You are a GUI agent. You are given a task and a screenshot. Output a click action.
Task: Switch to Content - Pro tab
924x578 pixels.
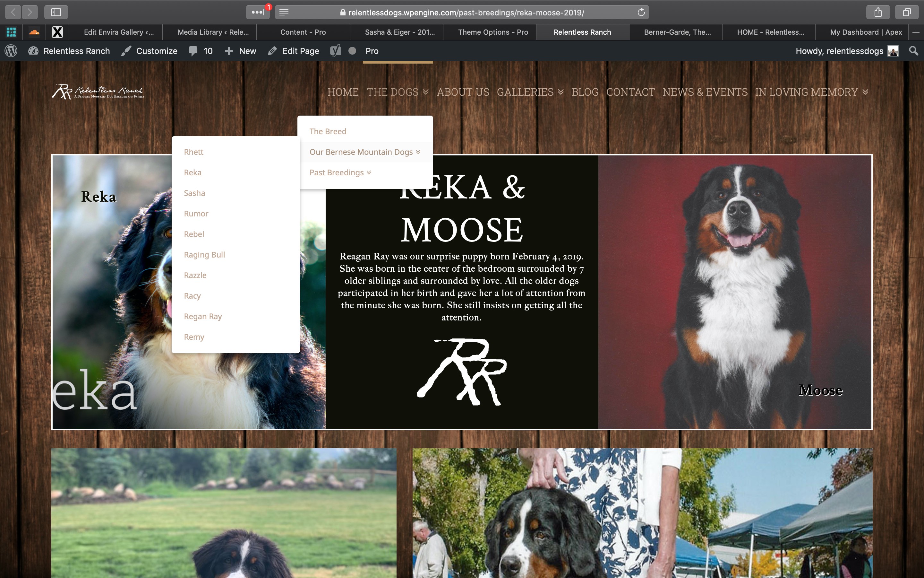[303, 32]
